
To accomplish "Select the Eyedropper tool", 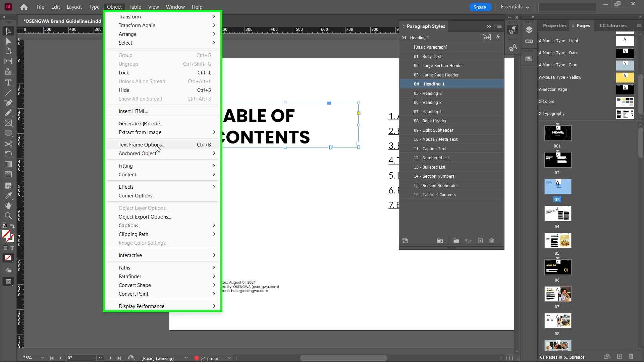I will pos(8,196).
